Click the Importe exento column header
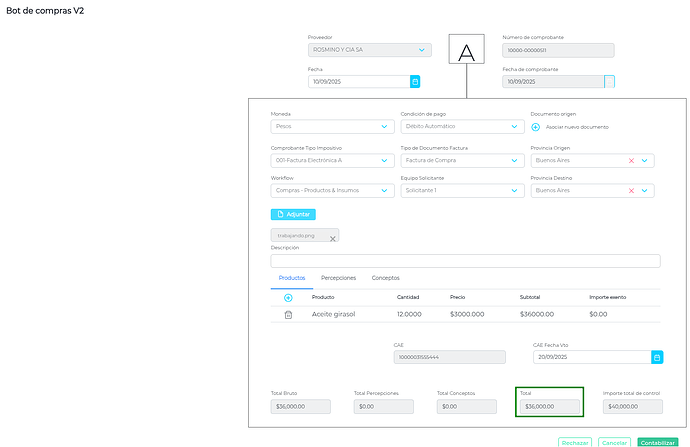Viewport: 690px width, 447px height. (x=607, y=297)
